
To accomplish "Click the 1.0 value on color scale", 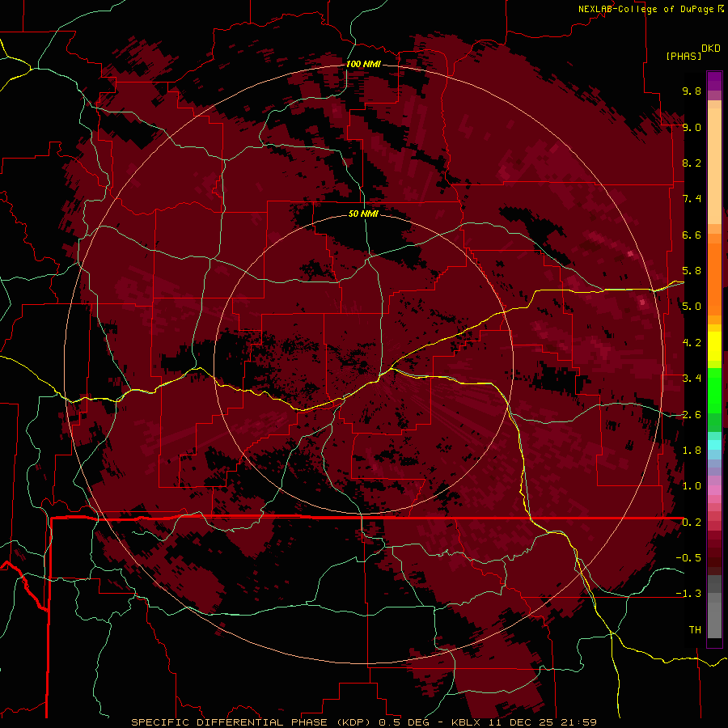I will tap(692, 486).
